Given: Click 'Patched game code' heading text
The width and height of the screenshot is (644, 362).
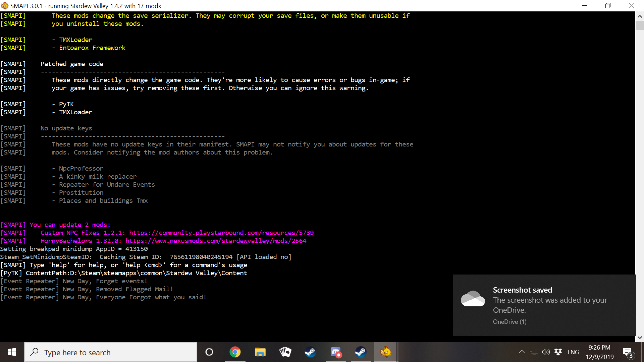Looking at the screenshot, I should pos(72,64).
